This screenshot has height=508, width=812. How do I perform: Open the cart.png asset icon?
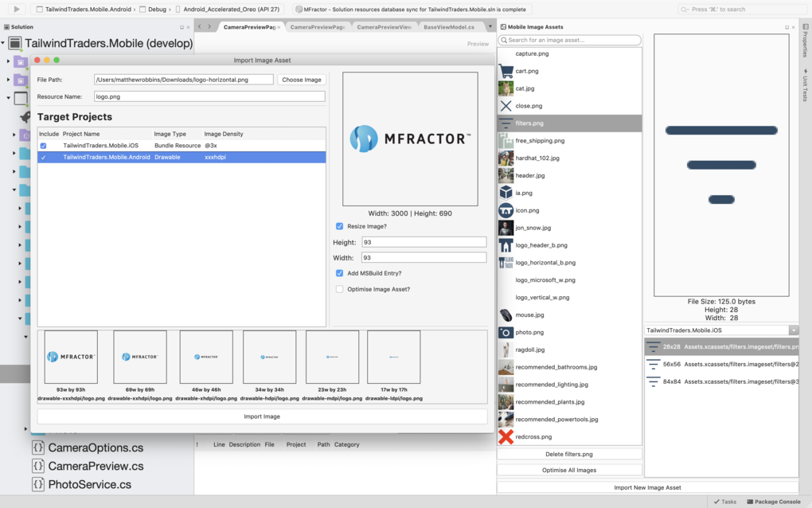pos(506,71)
